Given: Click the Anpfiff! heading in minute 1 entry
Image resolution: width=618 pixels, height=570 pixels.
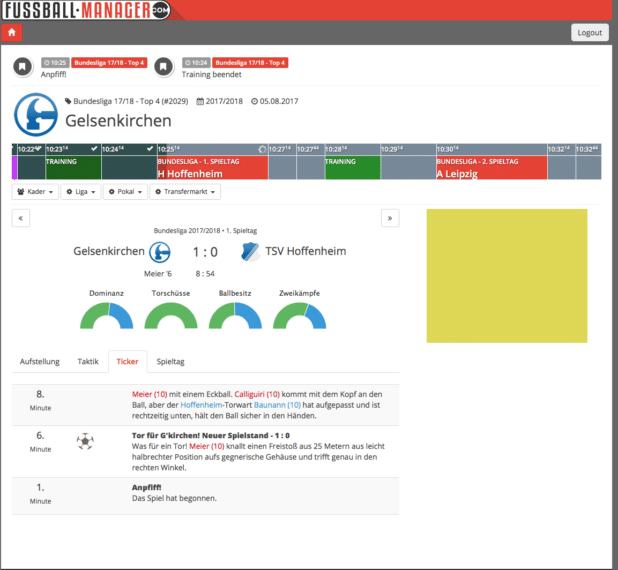Looking at the screenshot, I should (x=146, y=488).
